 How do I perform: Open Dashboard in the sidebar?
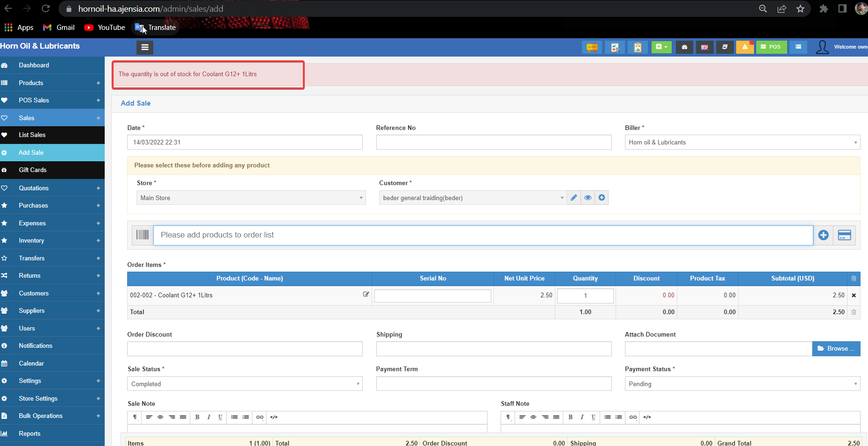(52, 65)
